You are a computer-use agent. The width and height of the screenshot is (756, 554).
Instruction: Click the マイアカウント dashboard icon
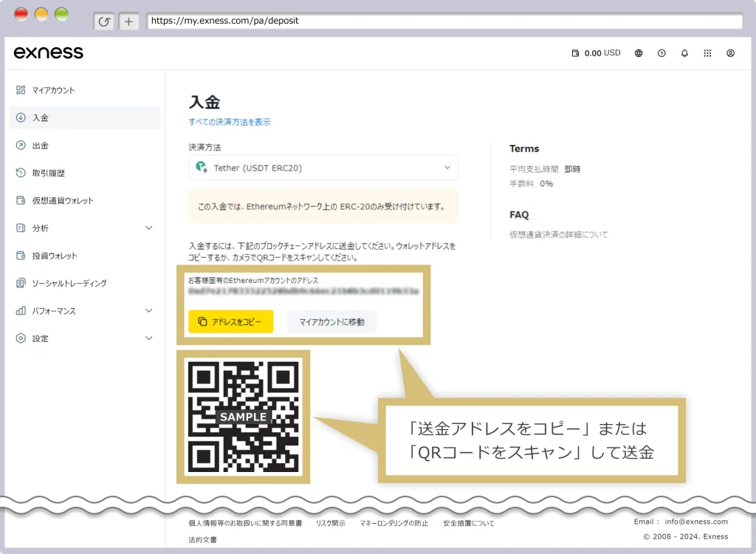[x=21, y=90]
